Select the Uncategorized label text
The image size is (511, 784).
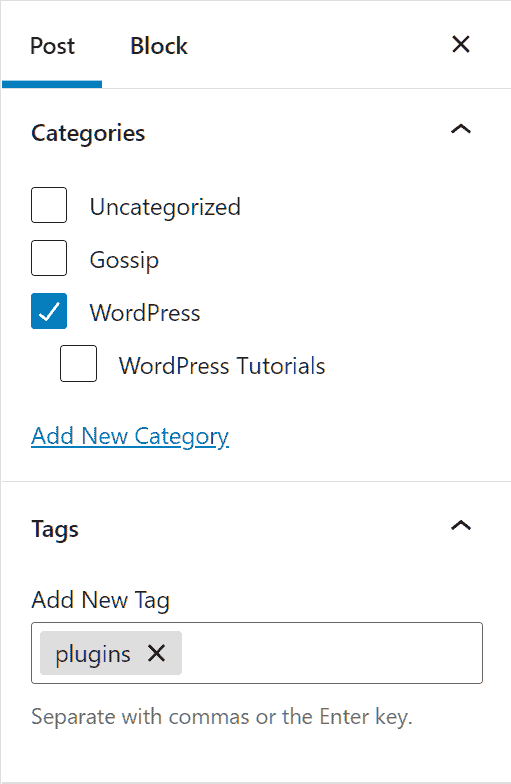(x=165, y=208)
